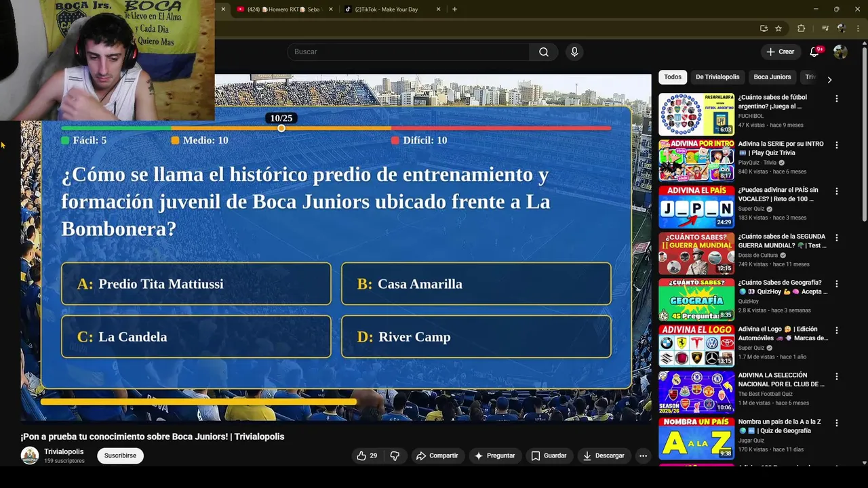Open Trivialopolis channel name link

tap(64, 451)
